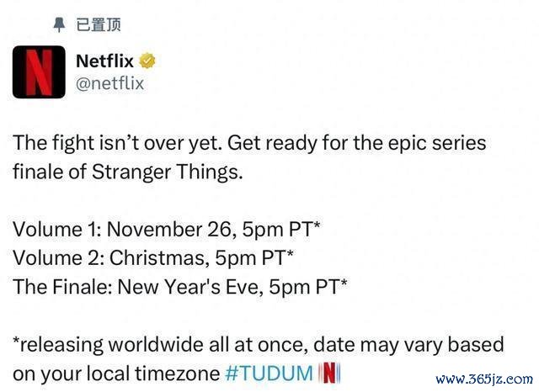Click the 'New Year's Eve' text

(190, 287)
